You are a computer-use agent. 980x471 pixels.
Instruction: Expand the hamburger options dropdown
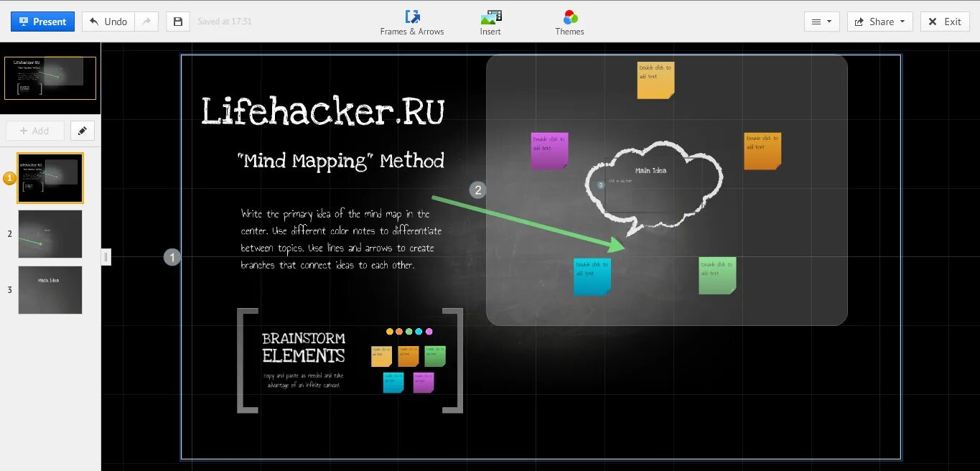(822, 22)
